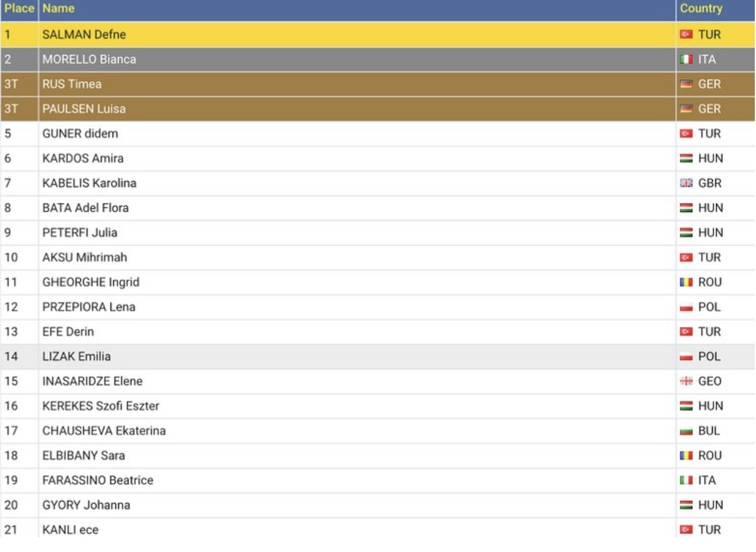Screen dimensions: 756x552
Task: Click the Turkish flag in AKSU Mihrimah's row
Action: [686, 257]
